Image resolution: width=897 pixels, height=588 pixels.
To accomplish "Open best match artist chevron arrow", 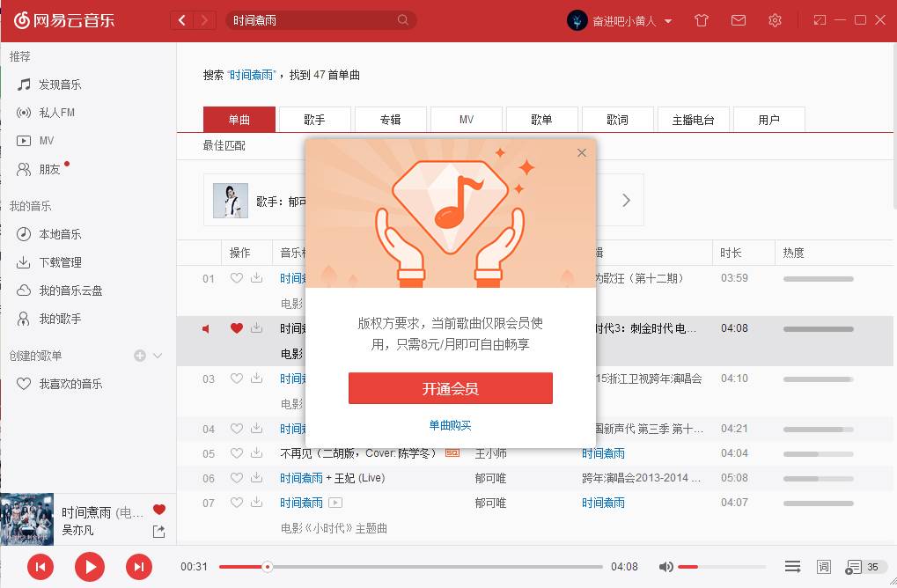I will (x=627, y=200).
